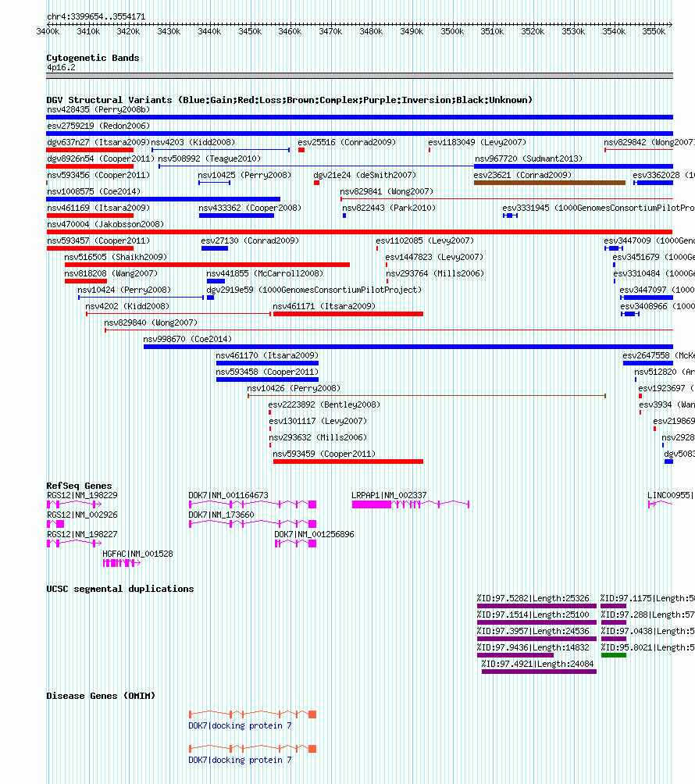
Task: Select esv27130 (Conrad2009) variant label
Action: click(x=250, y=241)
